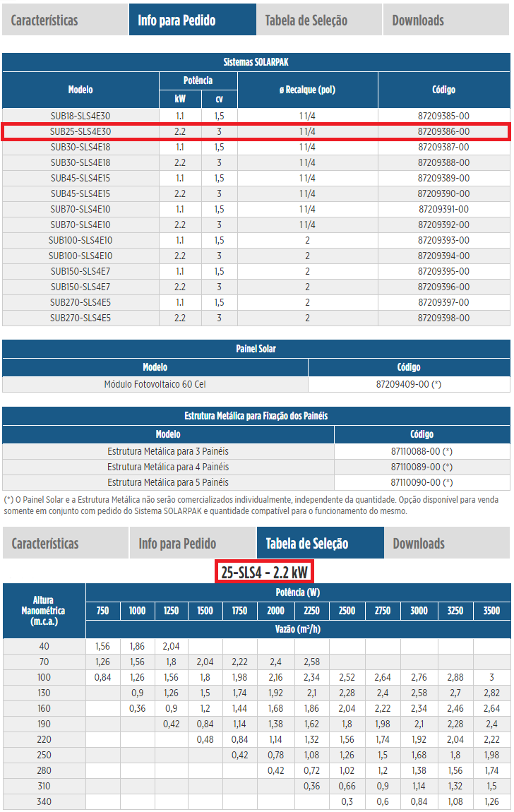
Task: Click the Altura Manométrica (m.c.a.) header
Action: coord(44,611)
